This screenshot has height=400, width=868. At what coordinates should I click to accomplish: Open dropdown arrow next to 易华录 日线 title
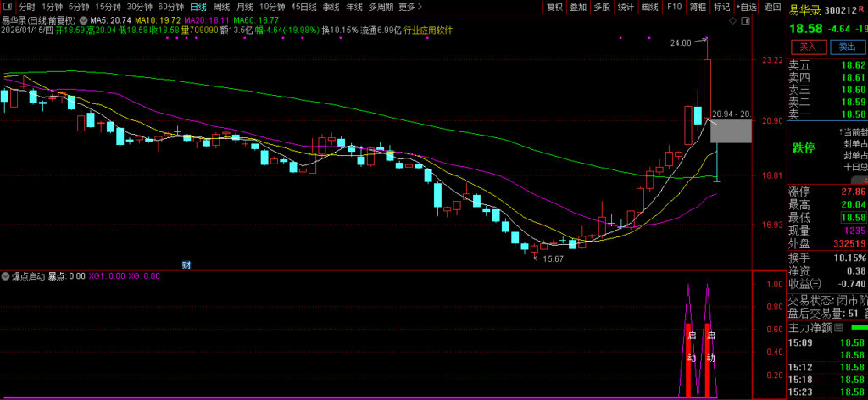83,19
